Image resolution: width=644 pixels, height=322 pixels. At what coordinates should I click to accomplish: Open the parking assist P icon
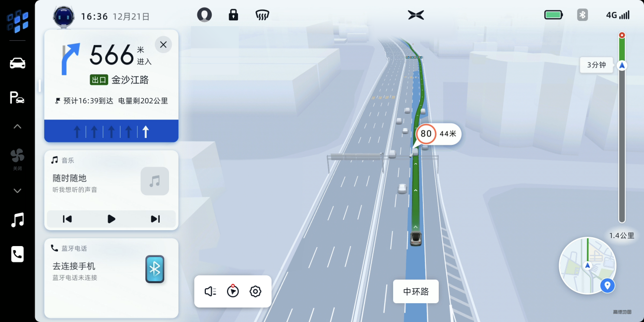pyautogui.click(x=17, y=98)
